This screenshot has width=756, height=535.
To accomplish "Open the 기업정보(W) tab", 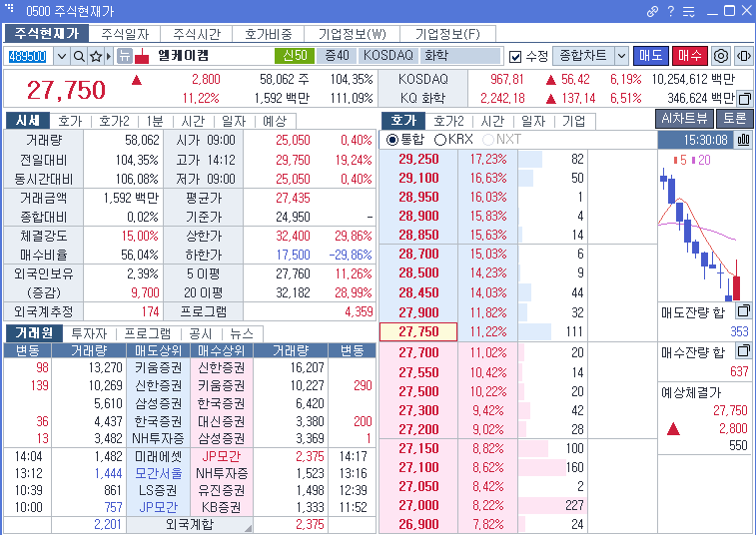I will coord(352,34).
